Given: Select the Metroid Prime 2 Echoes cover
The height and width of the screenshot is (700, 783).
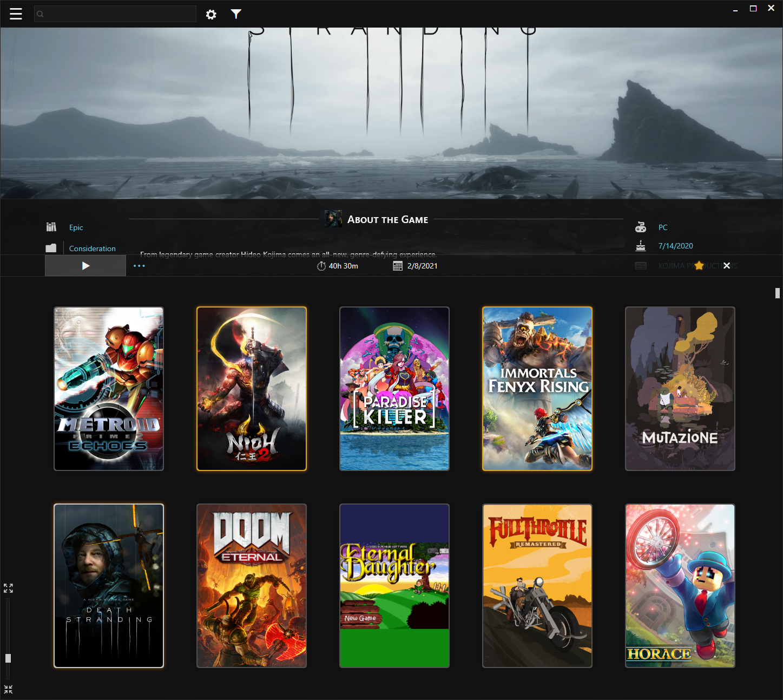Looking at the screenshot, I should (109, 389).
